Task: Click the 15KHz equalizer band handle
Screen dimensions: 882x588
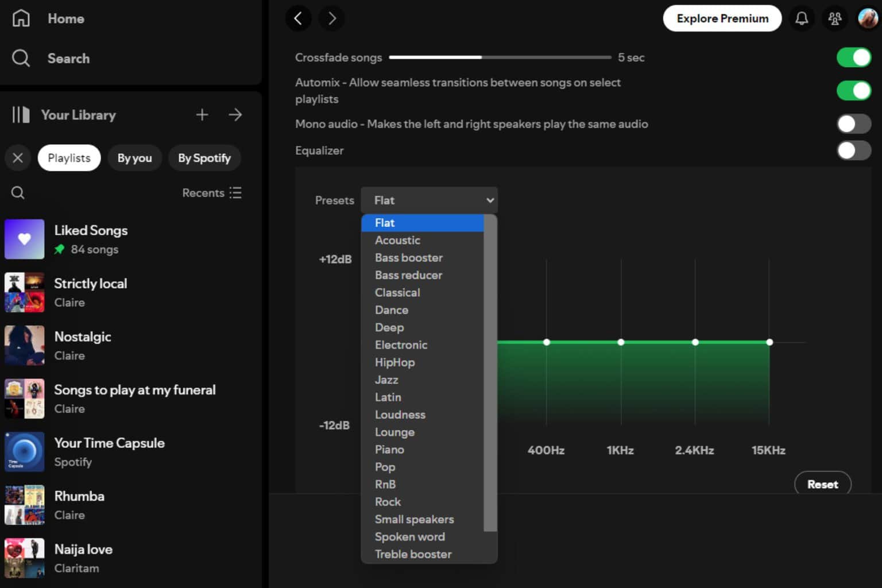Action: click(769, 342)
